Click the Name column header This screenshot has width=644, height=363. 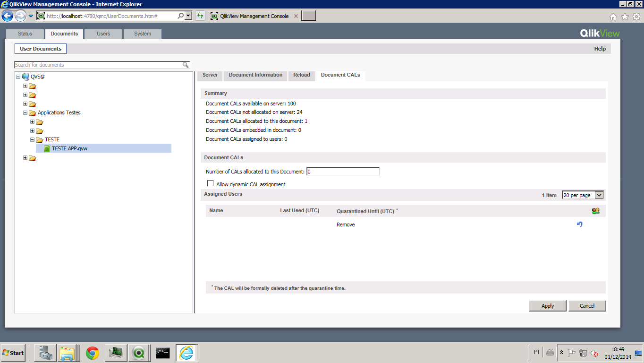coord(216,210)
